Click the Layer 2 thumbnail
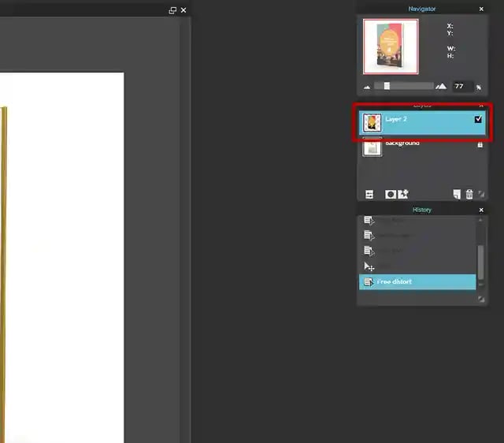 (372, 122)
